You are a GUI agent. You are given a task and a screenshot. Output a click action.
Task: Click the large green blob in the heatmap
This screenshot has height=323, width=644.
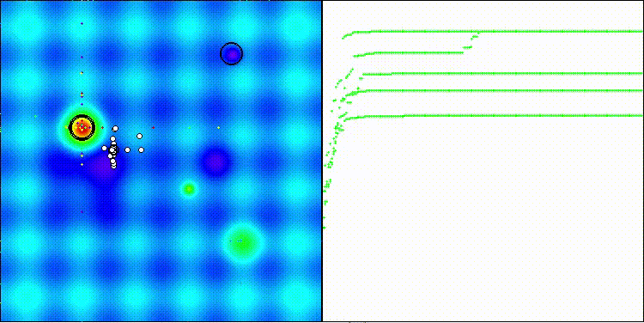[x=242, y=242]
